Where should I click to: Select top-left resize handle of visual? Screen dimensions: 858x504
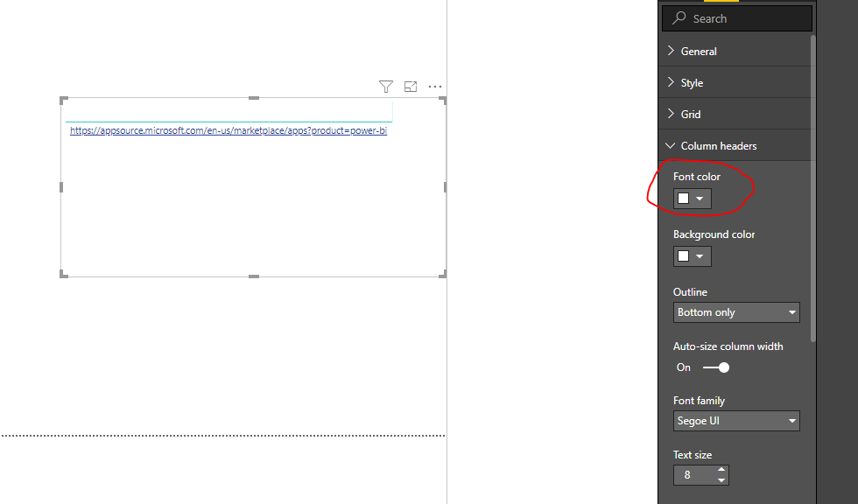coord(63,100)
